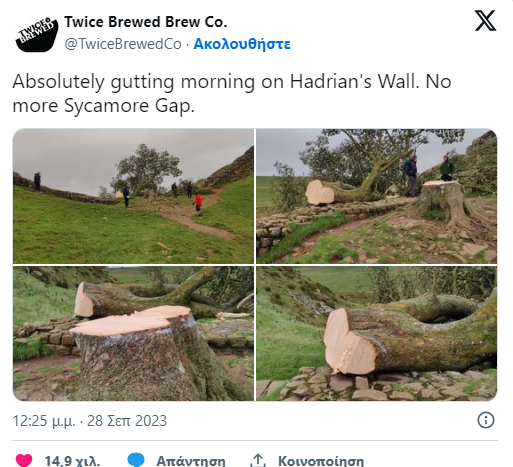513x467 pixels.
Task: Open photo of walkers at distant felled tree
Action: 133,196
